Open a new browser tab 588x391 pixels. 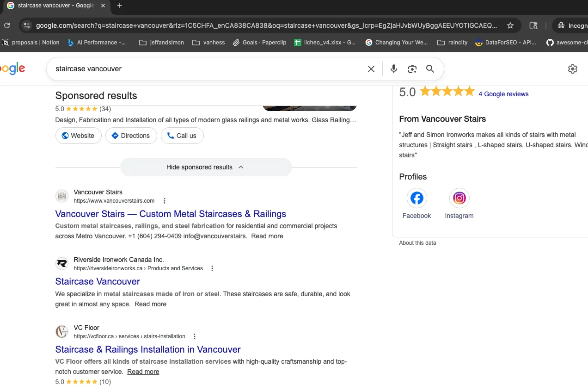tap(120, 6)
